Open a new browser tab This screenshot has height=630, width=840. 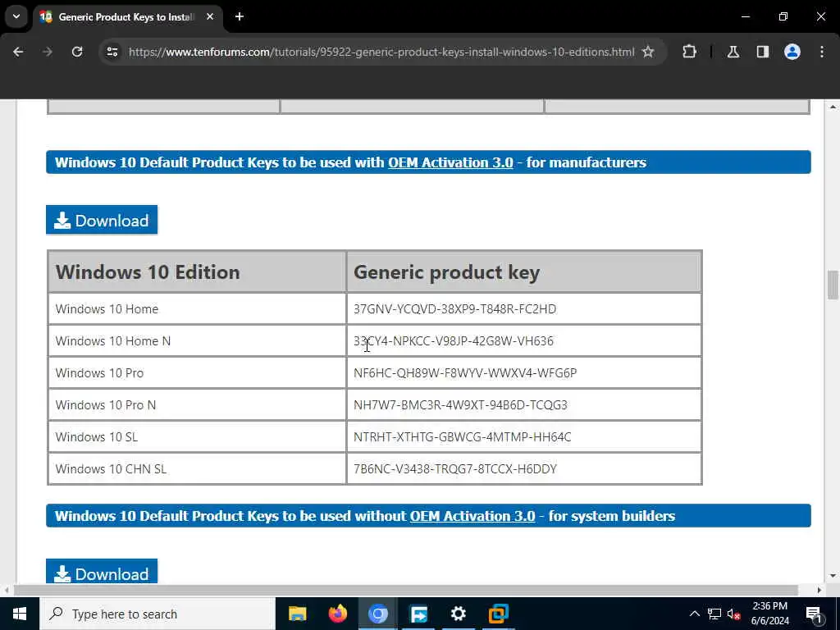(x=240, y=16)
